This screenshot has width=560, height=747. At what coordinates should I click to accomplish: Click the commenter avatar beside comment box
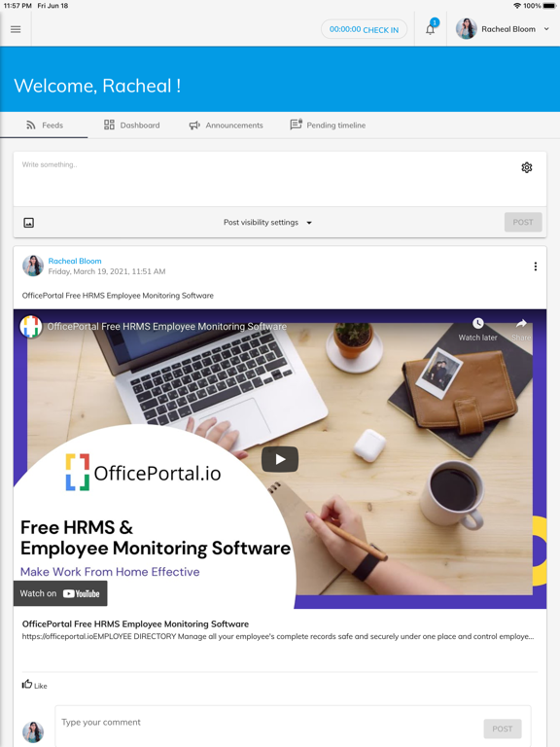(x=33, y=732)
